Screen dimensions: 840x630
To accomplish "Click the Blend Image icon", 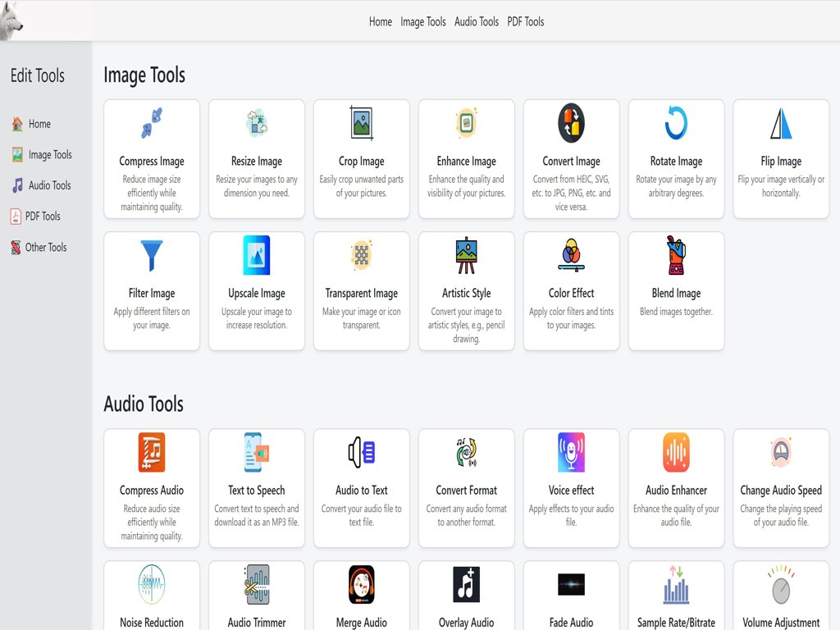I will tap(676, 255).
